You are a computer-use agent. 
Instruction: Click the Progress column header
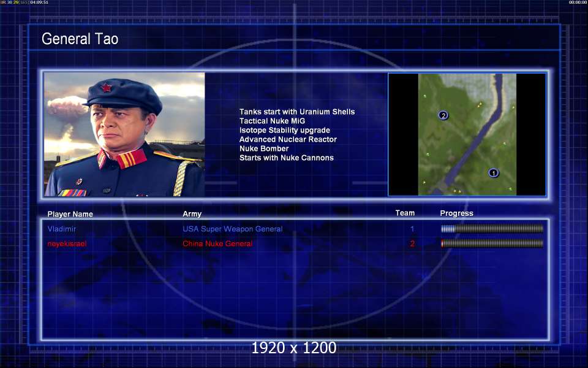pos(456,213)
